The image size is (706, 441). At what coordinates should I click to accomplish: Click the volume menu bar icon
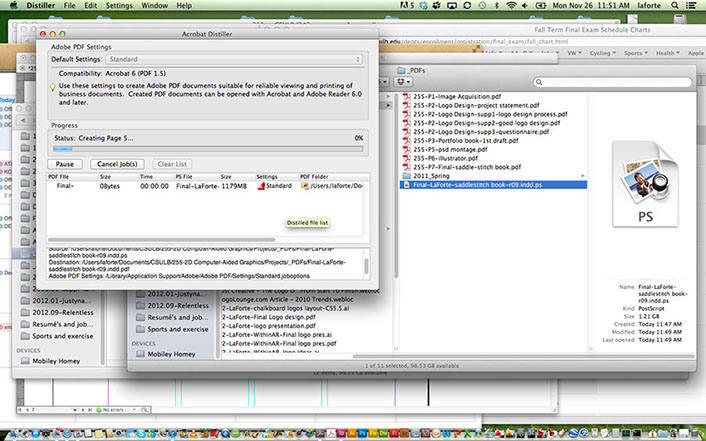pos(525,5)
